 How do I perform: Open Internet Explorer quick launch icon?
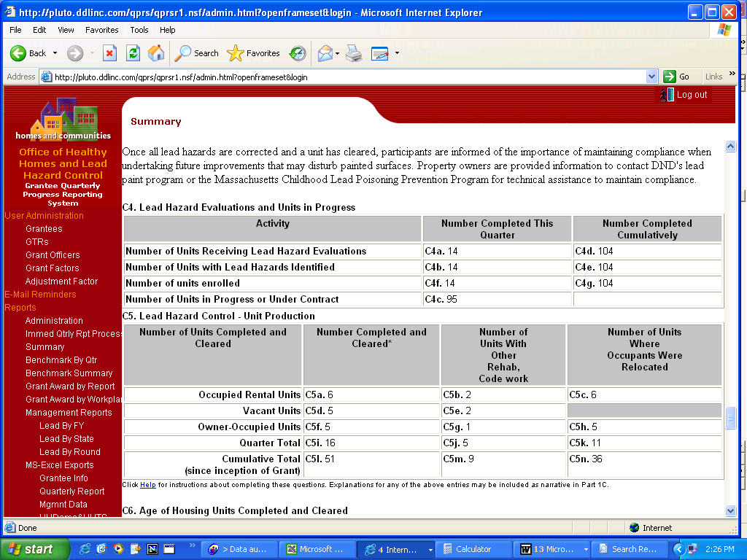pyautogui.click(x=85, y=549)
